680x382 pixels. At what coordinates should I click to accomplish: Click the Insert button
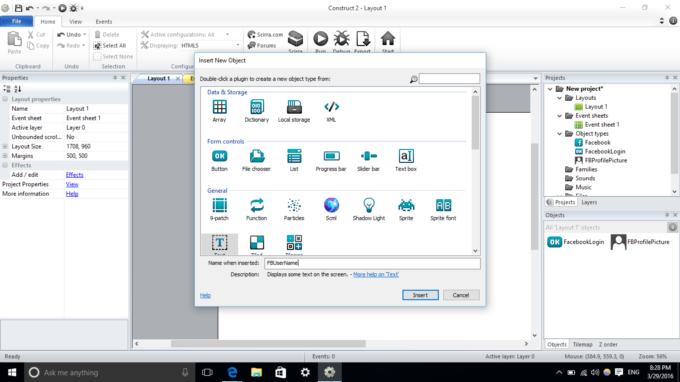[x=420, y=295]
